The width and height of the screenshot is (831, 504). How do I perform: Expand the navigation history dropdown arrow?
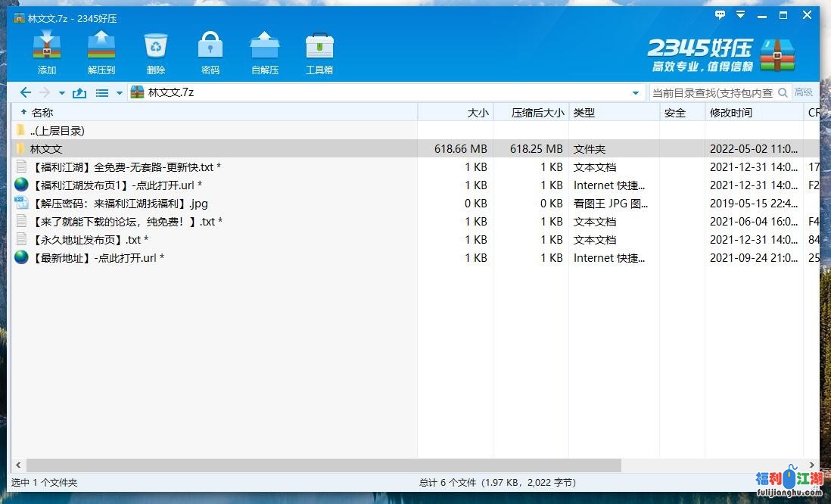tap(62, 93)
